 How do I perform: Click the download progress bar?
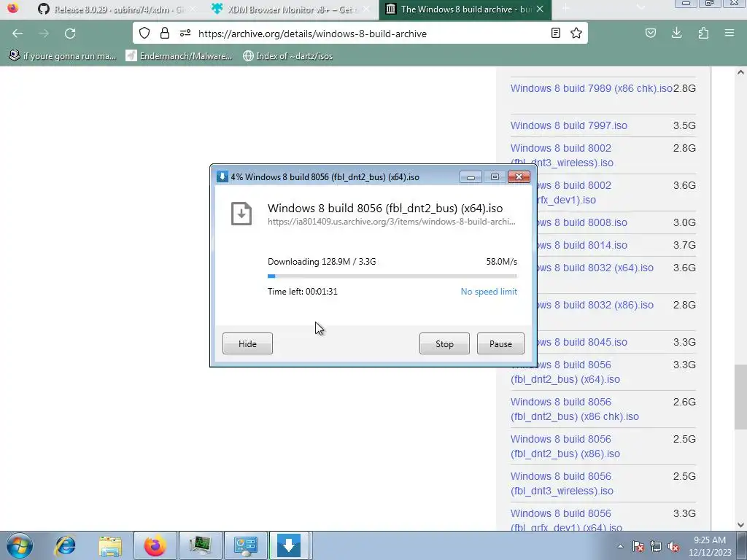tap(392, 276)
